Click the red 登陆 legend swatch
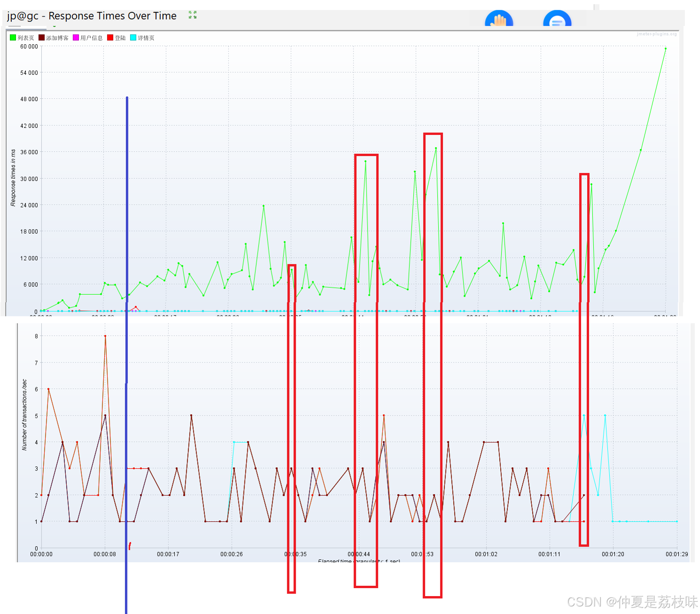700x614 pixels. tap(110, 38)
